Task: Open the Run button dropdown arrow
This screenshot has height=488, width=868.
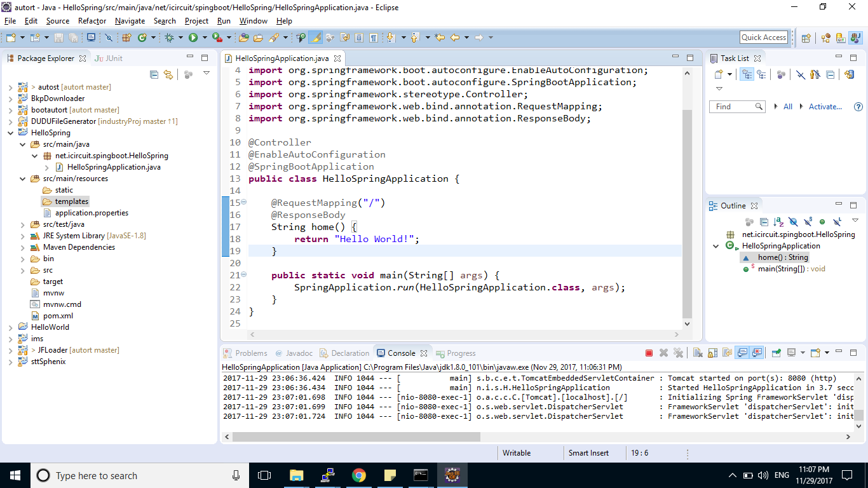Action: coord(205,37)
